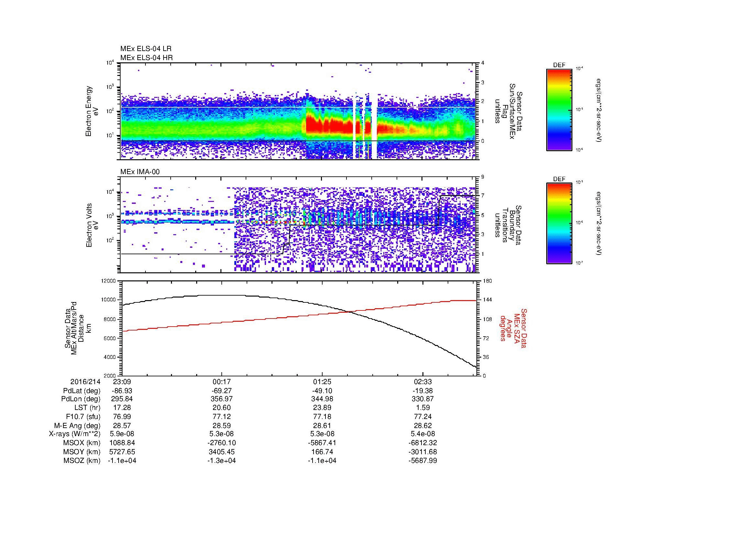This screenshot has height=534, width=756.
Task: Click the F10.7 value '77.24'
Action: coord(423,416)
